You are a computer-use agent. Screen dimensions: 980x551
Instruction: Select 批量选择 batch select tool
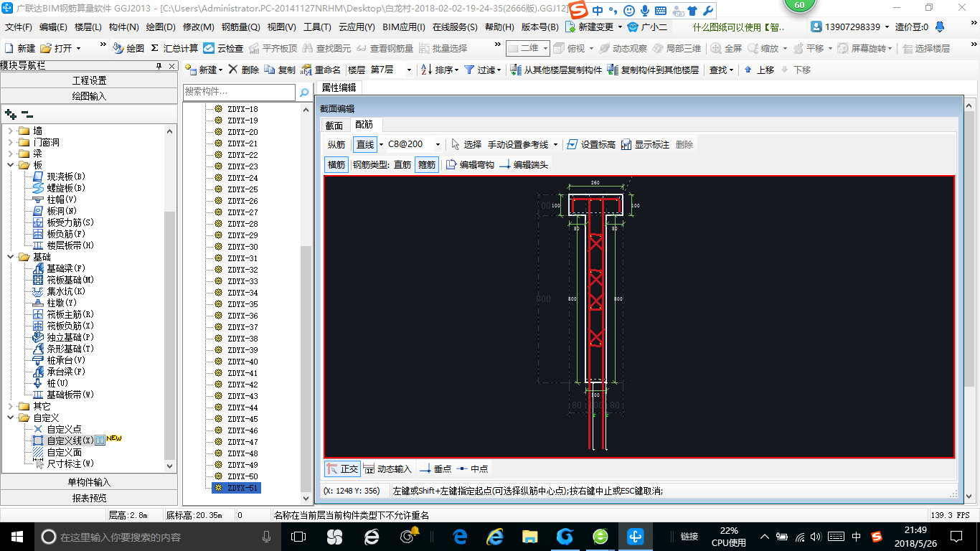click(x=443, y=48)
